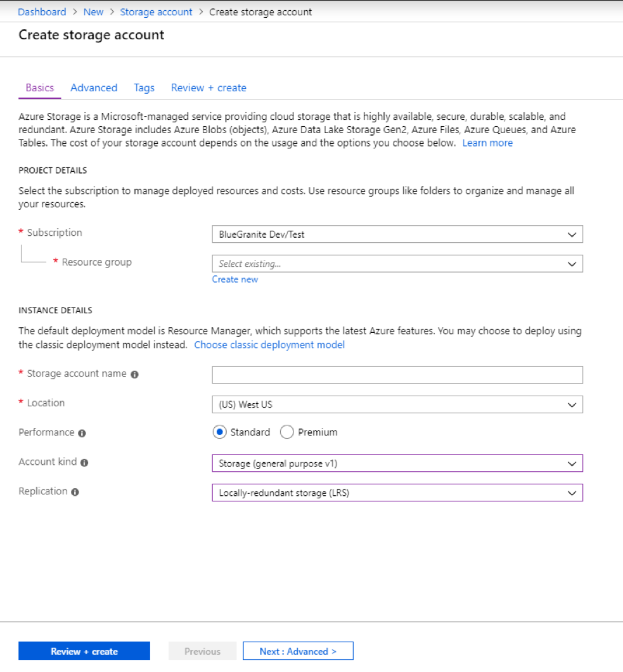Screen dimensions: 623x672
Task: Click the Learn more link
Action: 487,143
